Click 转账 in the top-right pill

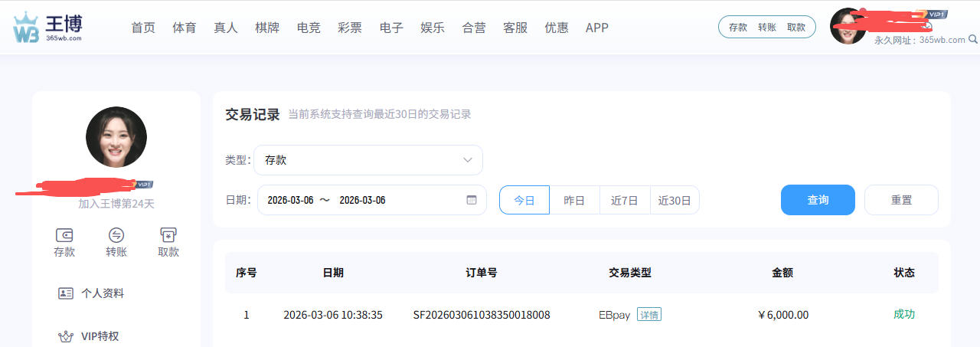767,27
